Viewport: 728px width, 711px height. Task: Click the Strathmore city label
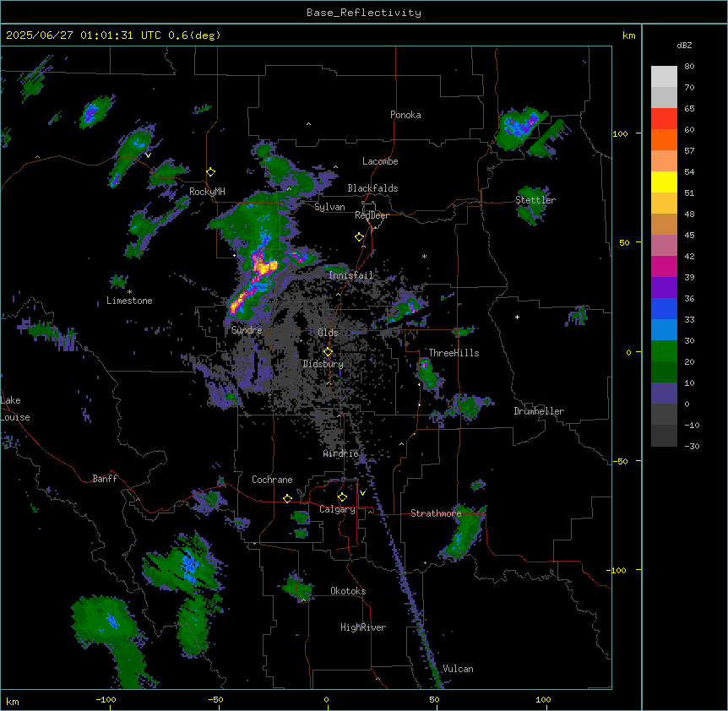point(436,513)
